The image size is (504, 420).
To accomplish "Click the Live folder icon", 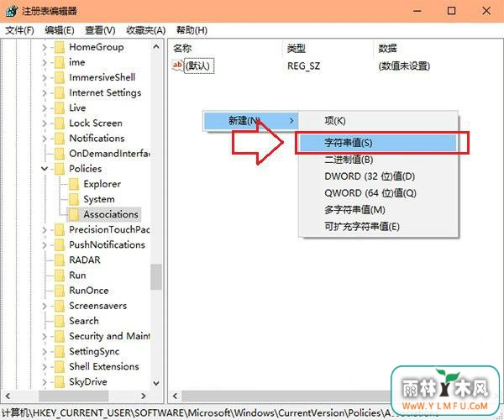I will click(x=60, y=108).
